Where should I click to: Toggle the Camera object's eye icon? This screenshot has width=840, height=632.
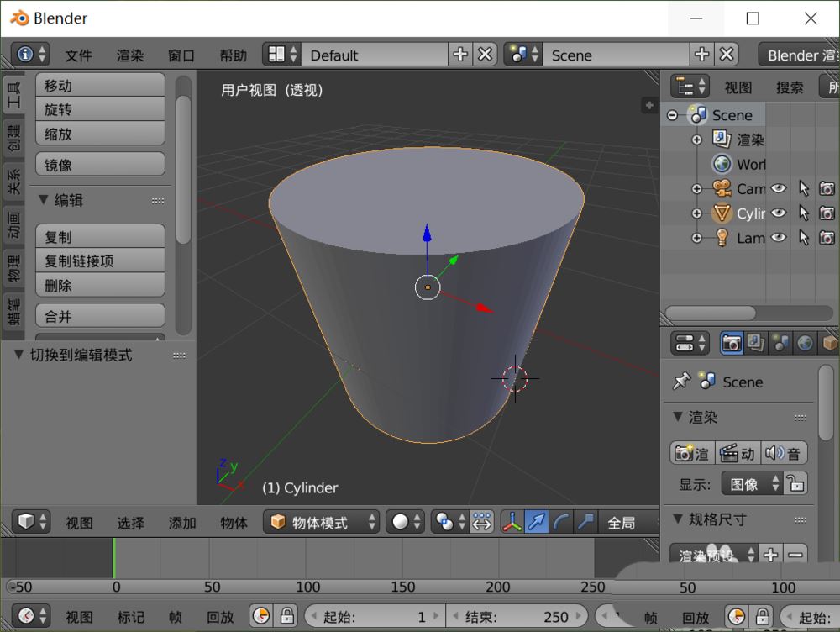pos(777,188)
